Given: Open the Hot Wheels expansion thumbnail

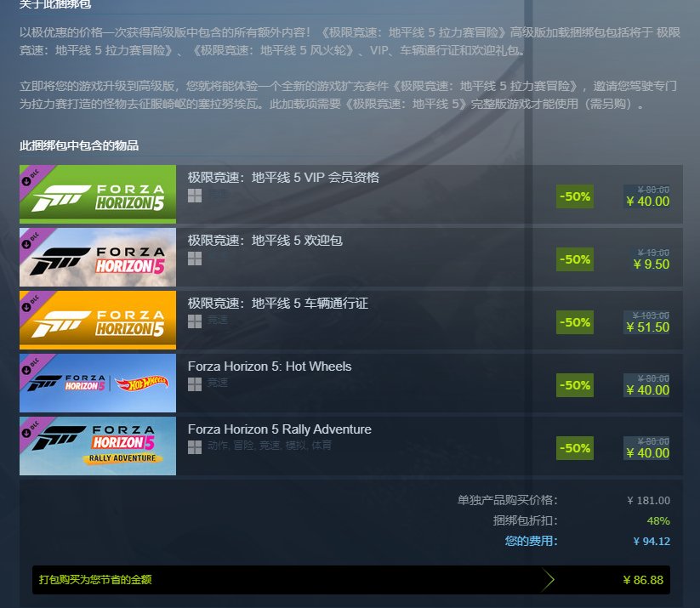Looking at the screenshot, I should [x=98, y=383].
